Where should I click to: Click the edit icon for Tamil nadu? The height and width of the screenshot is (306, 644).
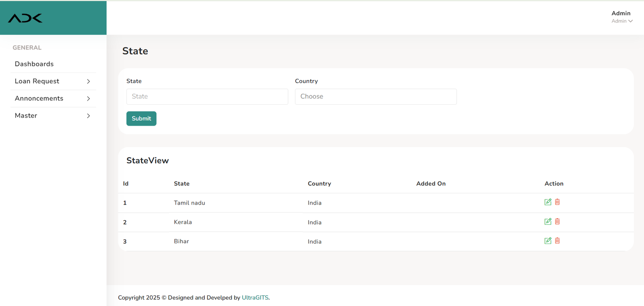click(x=547, y=202)
